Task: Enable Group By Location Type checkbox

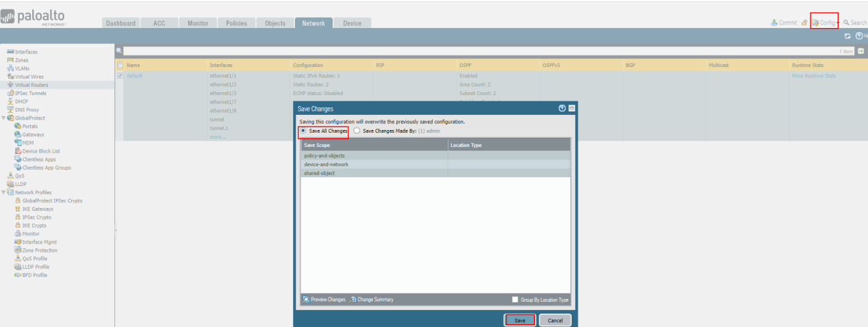Action: (515, 300)
